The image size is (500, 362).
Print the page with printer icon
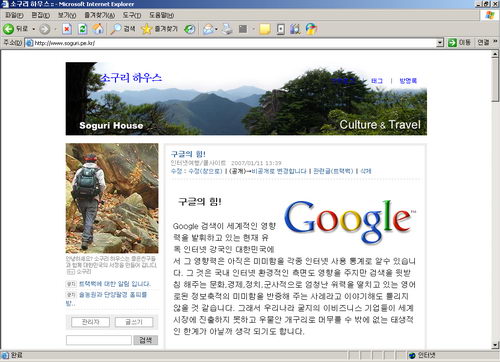point(227,29)
